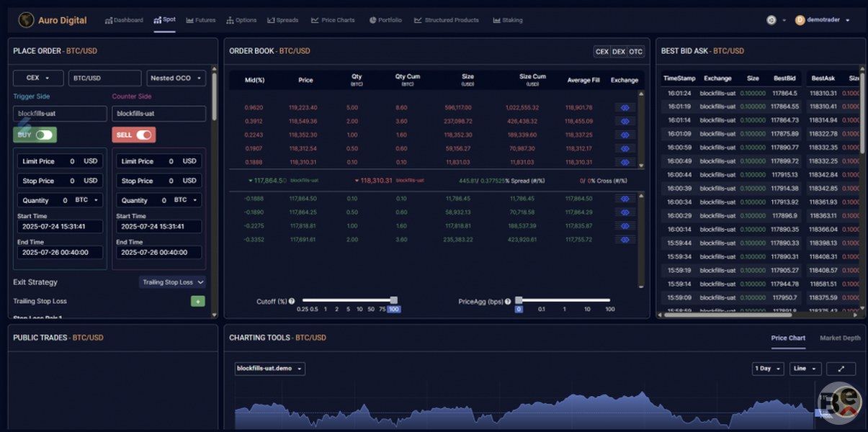Click the Auro Digital logo

tap(27, 20)
